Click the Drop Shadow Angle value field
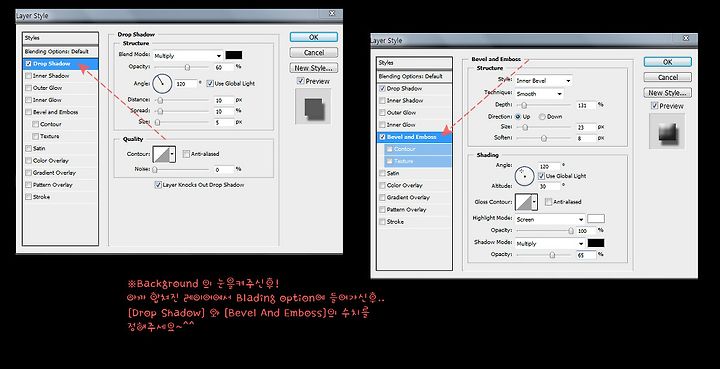The width and height of the screenshot is (720, 369). click(x=186, y=84)
